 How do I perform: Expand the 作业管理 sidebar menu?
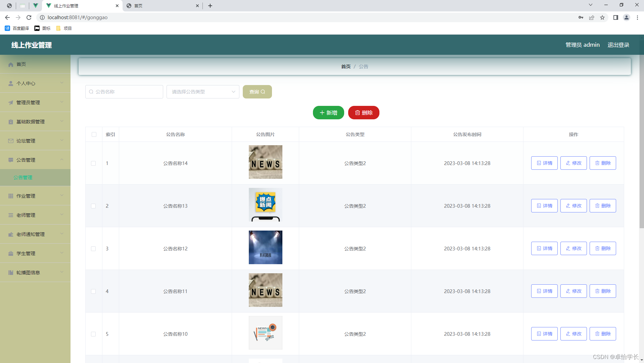tap(35, 196)
